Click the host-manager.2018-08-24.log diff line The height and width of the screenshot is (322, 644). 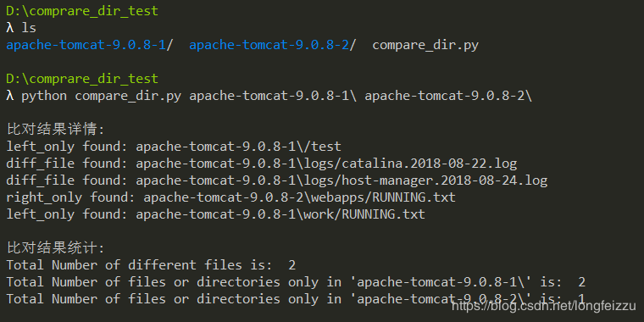pyautogui.click(x=277, y=180)
